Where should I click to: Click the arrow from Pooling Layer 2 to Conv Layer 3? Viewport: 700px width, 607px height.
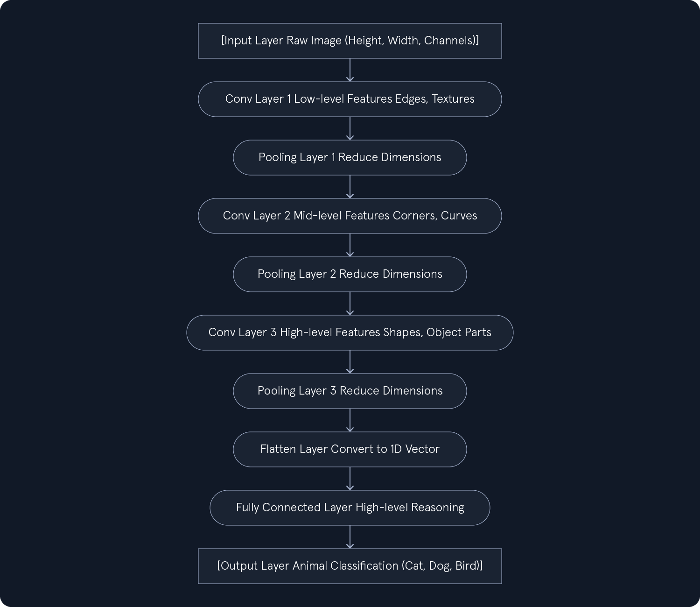point(350,303)
